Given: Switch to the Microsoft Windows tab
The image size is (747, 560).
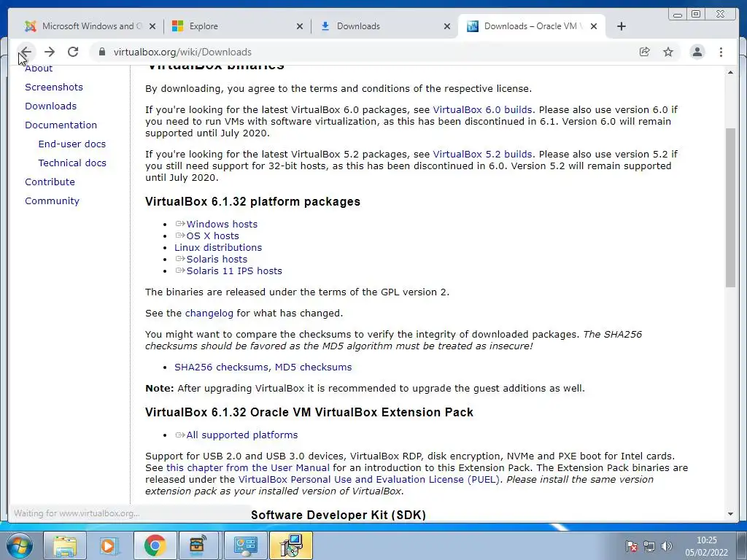Looking at the screenshot, I should pos(89,26).
